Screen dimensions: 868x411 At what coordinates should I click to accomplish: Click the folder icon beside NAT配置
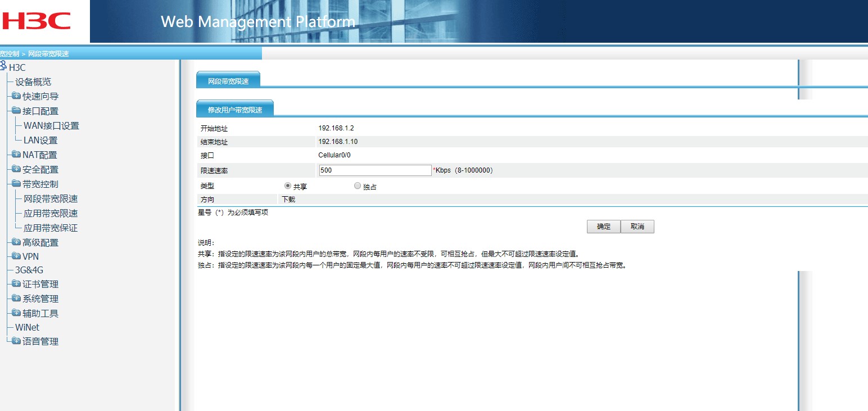(16, 155)
